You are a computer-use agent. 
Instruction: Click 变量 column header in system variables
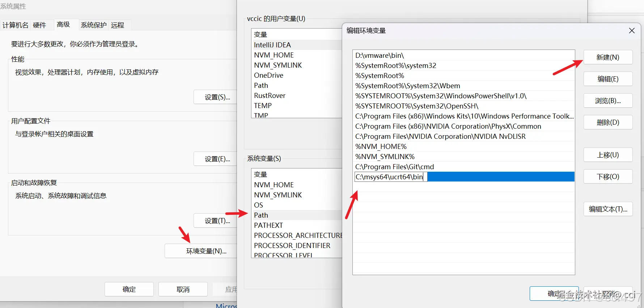297,174
